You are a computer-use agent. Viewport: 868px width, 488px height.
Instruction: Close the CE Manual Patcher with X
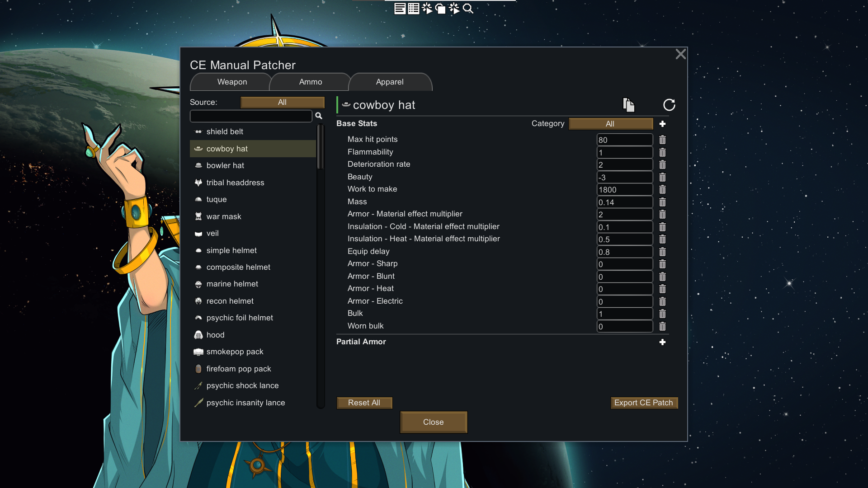pyautogui.click(x=680, y=54)
